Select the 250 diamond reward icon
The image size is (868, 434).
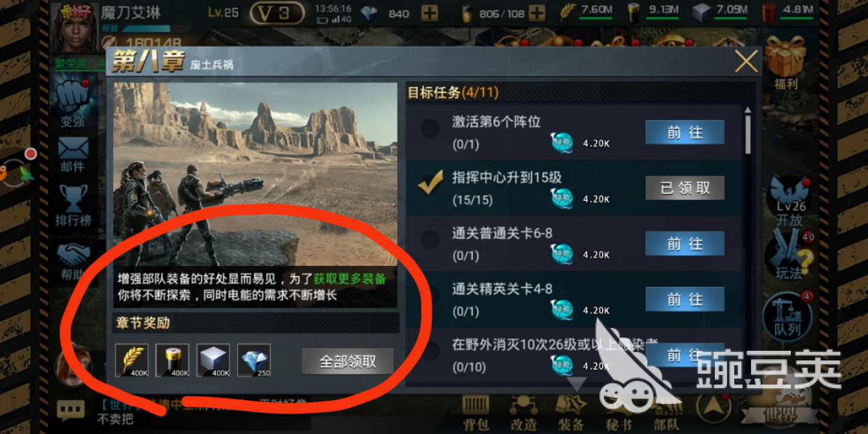(254, 360)
